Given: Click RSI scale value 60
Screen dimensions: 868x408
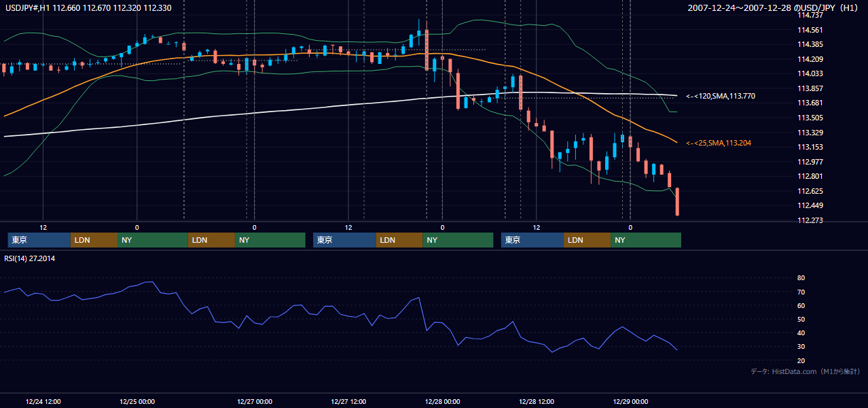Looking at the screenshot, I should pyautogui.click(x=801, y=305).
